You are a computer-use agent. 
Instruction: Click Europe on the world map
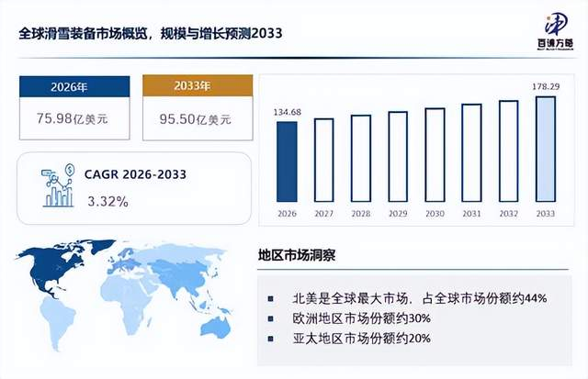(127, 262)
